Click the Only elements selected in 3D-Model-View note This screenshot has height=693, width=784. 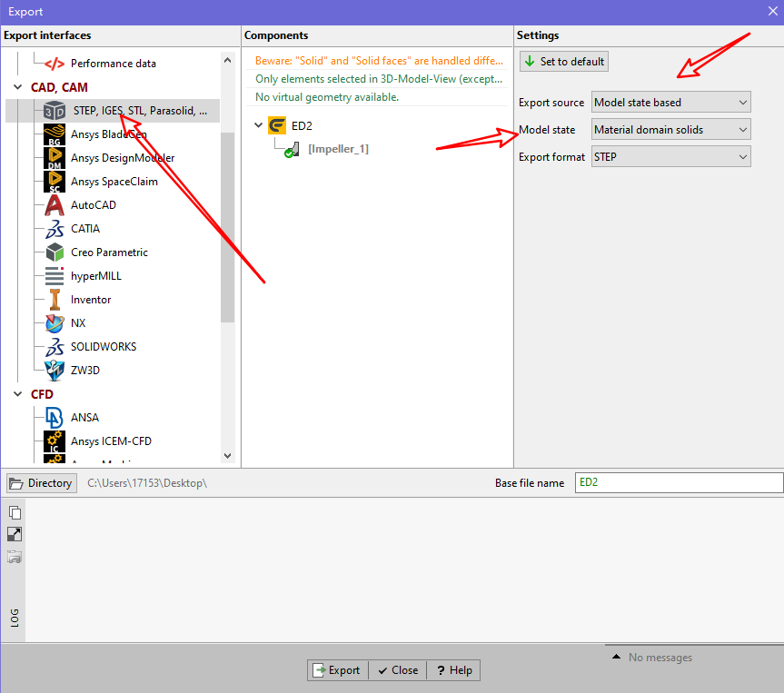pyautogui.click(x=379, y=79)
